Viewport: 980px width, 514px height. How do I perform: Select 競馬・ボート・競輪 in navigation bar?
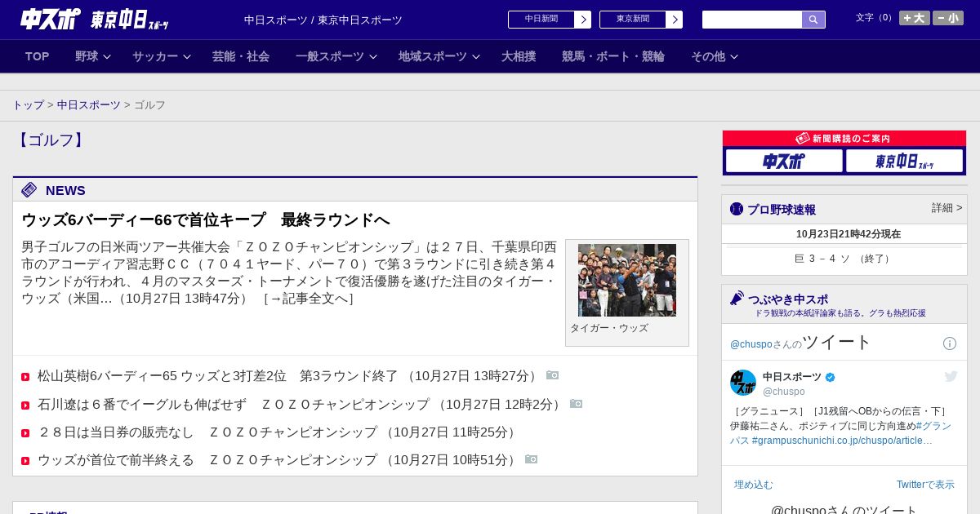pos(613,56)
